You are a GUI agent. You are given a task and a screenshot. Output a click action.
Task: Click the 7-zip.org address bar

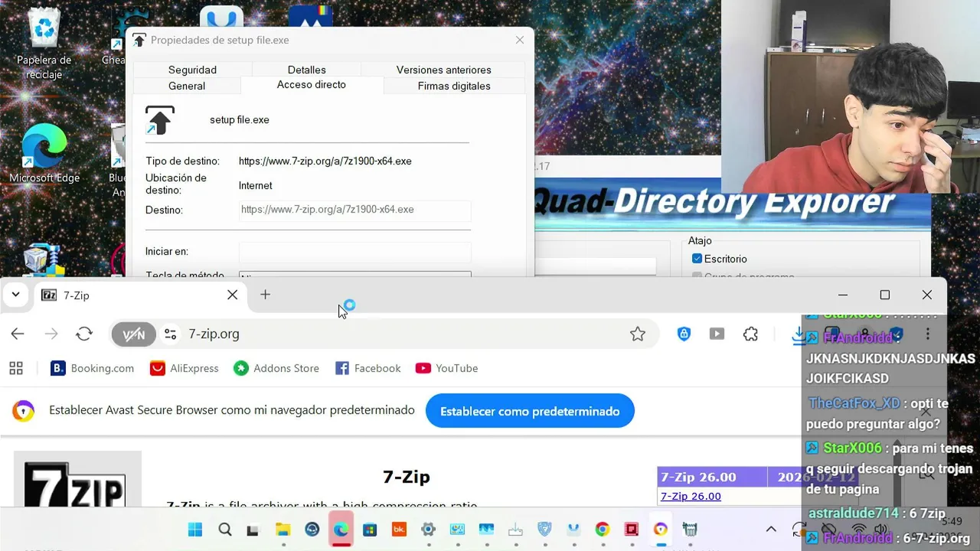(x=383, y=334)
